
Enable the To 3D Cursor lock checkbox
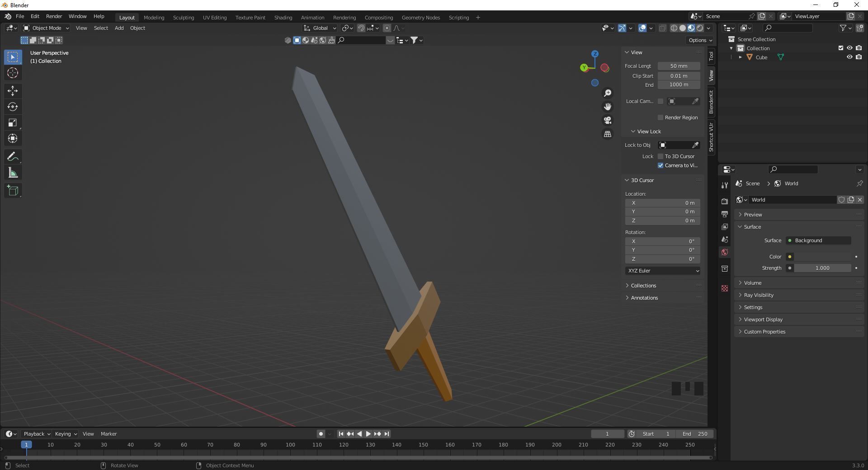pyautogui.click(x=660, y=156)
